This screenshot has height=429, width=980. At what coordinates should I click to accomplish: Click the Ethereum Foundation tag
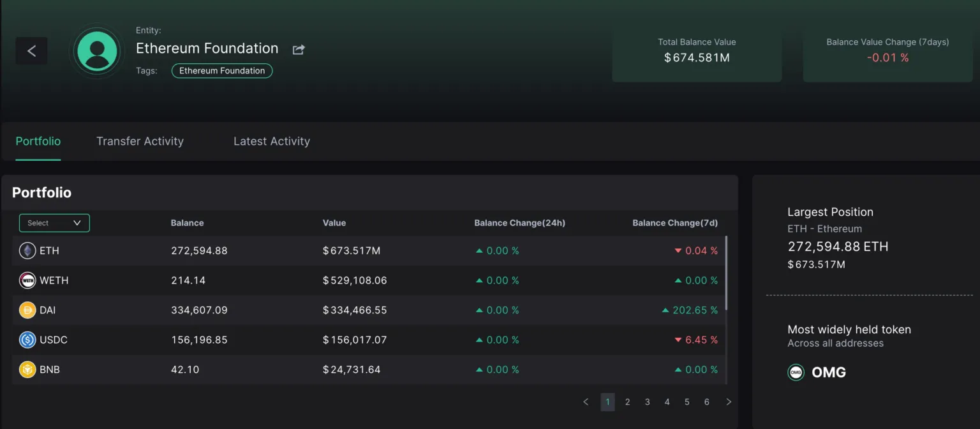[x=222, y=71]
